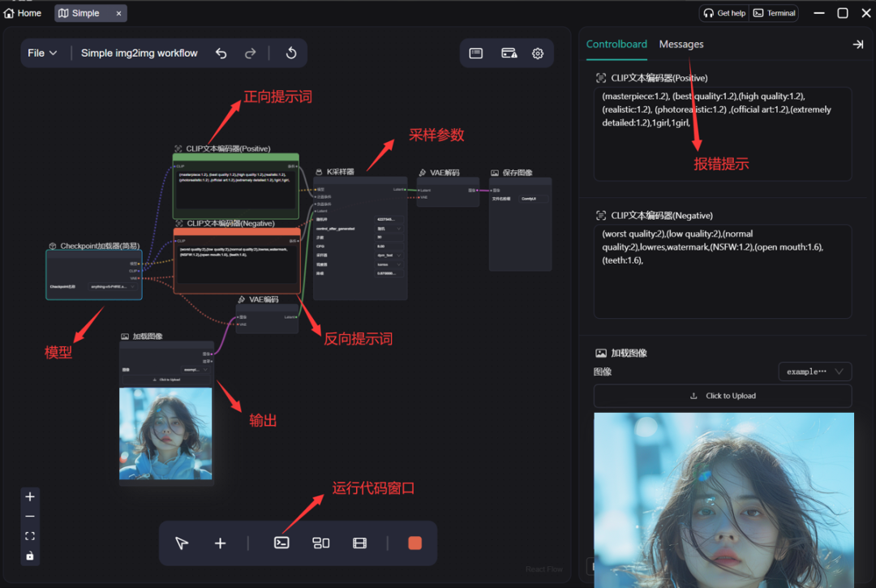The image size is (876, 588).
Task: Open the File dropdown menu
Action: pos(43,53)
